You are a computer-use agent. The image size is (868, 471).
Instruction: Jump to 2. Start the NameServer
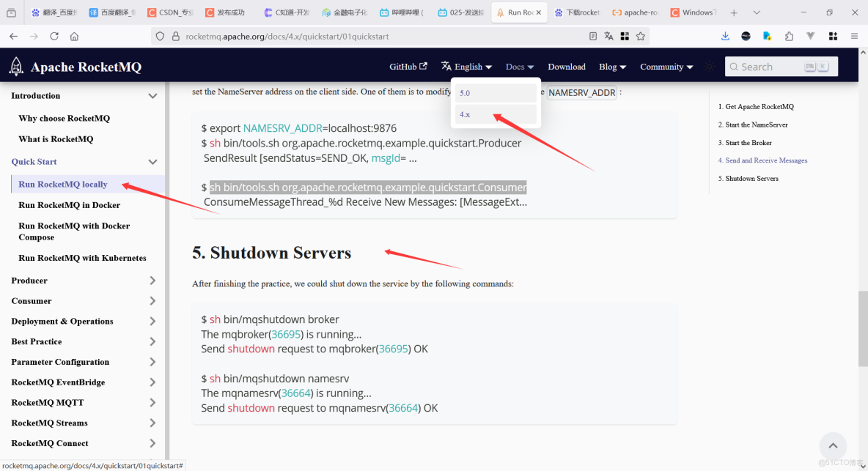coord(753,125)
